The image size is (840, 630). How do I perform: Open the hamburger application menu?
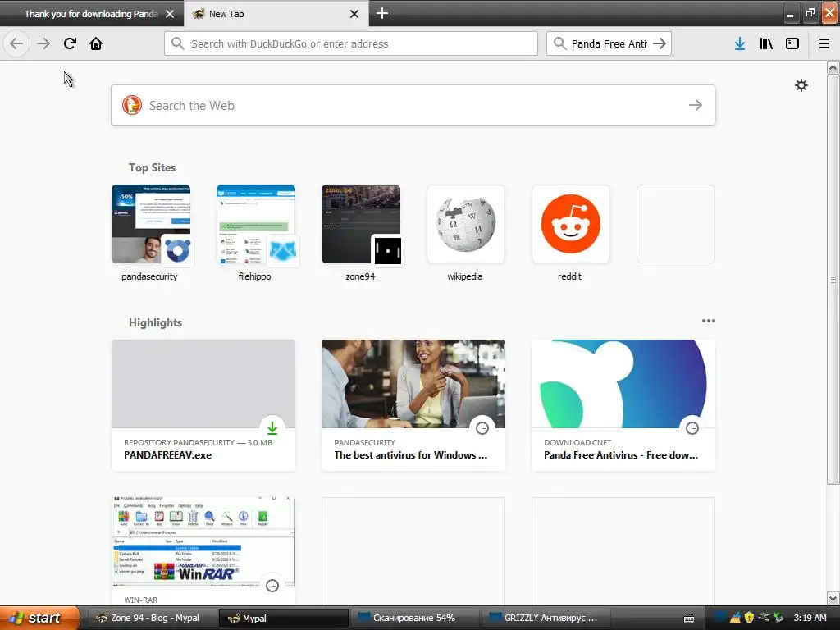[824, 43]
